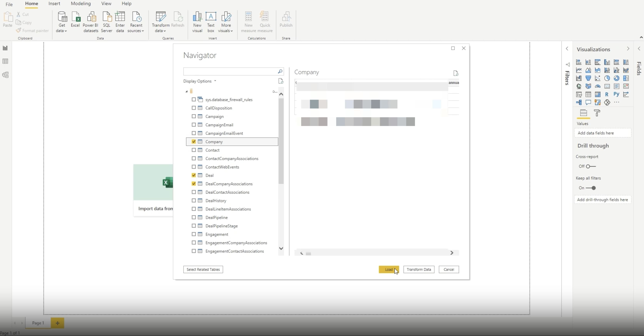Image resolution: width=644 pixels, height=336 pixels.
Task: Switch to Report view in left sidebar
Action: coord(5,48)
